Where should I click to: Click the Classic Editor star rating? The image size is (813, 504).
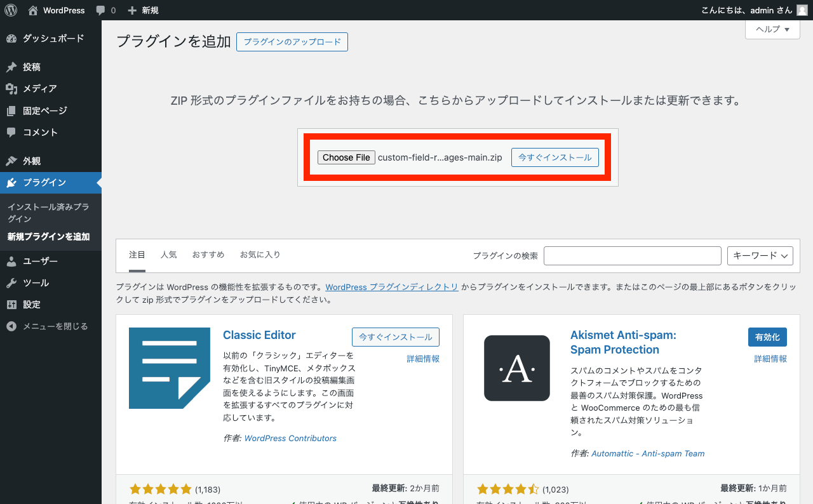(160, 489)
